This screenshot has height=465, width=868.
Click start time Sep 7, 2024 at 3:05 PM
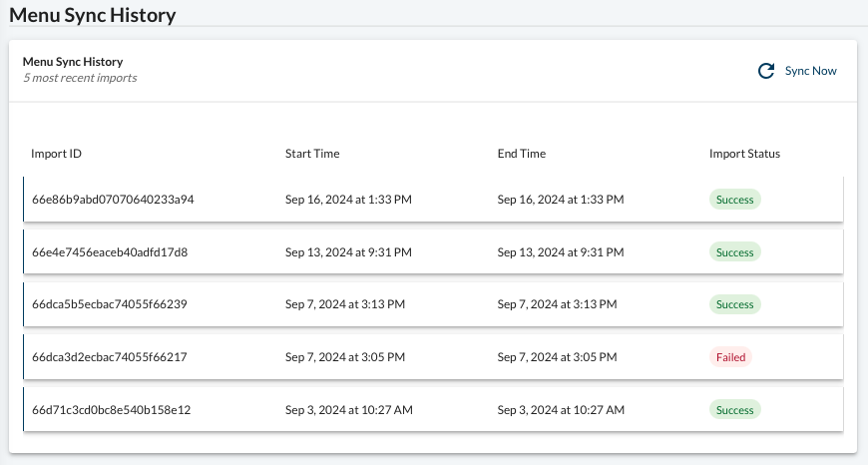345,357
